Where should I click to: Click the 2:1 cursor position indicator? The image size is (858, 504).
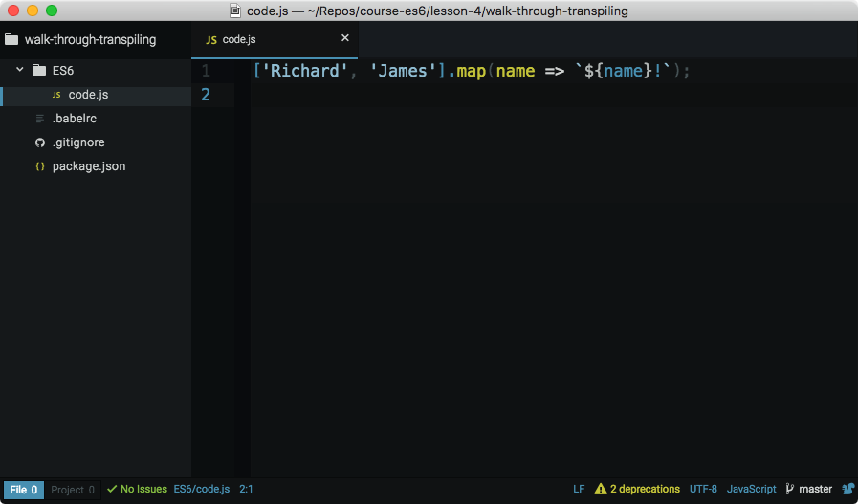pyautogui.click(x=246, y=490)
